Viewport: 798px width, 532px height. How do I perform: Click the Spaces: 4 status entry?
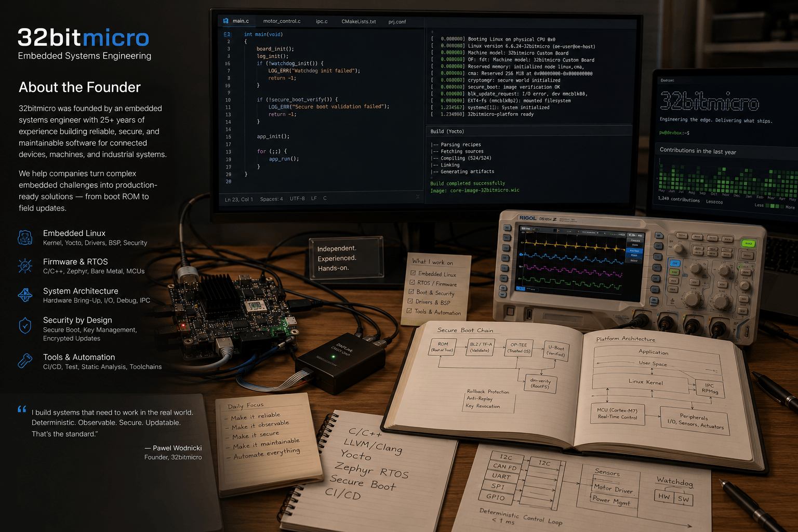click(272, 199)
